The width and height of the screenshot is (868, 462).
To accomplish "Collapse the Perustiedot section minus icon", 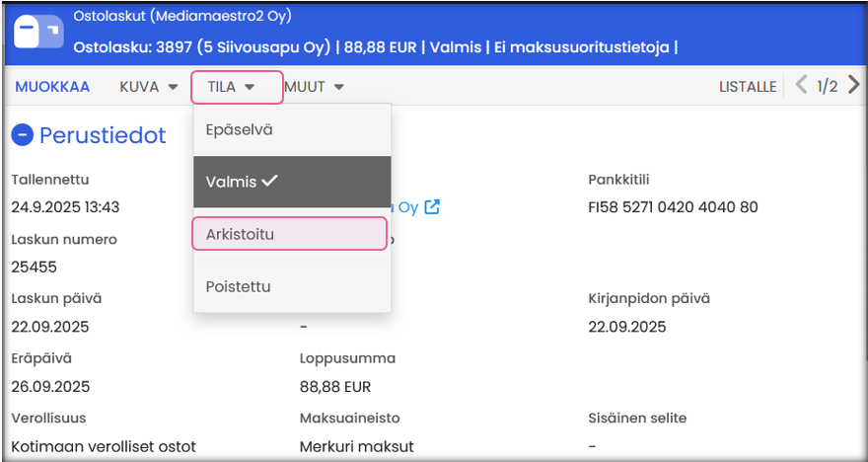I will (23, 135).
